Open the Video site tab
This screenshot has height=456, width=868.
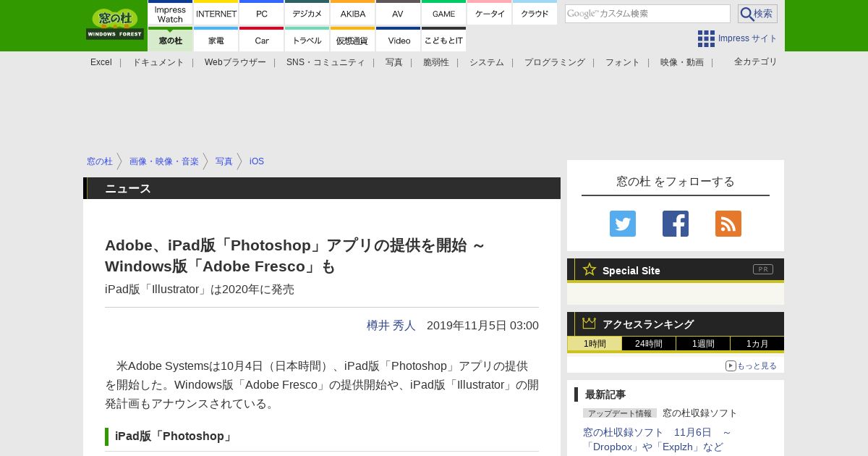[x=398, y=40]
